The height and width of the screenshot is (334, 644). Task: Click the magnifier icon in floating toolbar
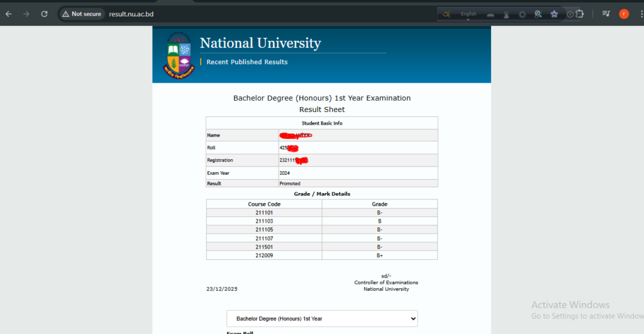[x=538, y=14]
